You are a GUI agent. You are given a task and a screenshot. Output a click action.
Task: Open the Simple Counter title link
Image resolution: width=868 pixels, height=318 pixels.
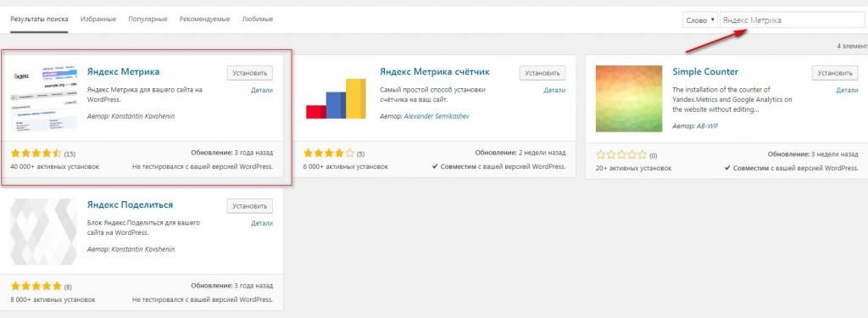tap(705, 72)
